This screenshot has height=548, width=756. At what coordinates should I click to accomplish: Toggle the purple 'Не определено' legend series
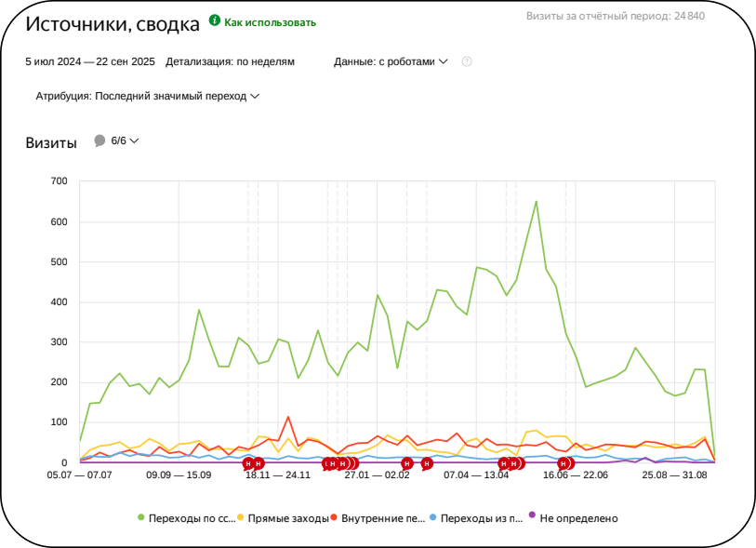[574, 518]
